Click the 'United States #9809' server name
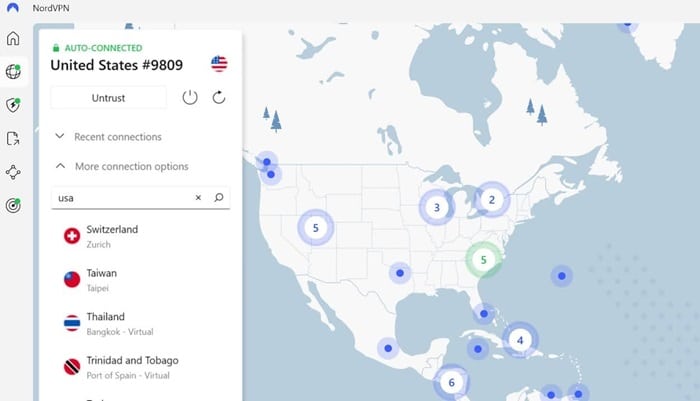 117,65
